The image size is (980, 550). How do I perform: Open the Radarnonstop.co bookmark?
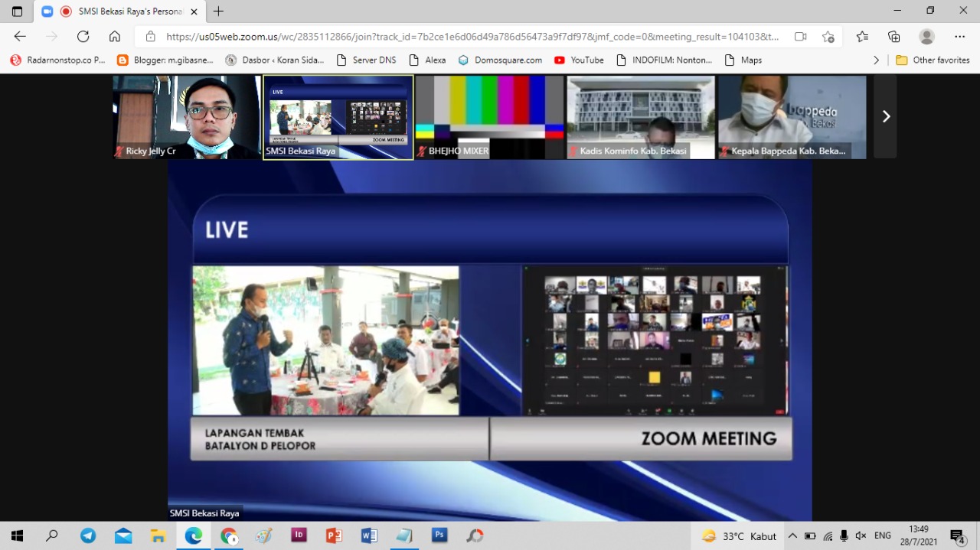57,60
